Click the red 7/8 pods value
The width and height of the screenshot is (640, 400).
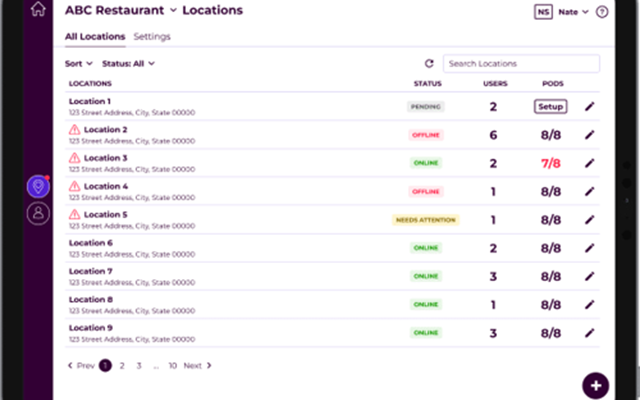pyautogui.click(x=551, y=163)
